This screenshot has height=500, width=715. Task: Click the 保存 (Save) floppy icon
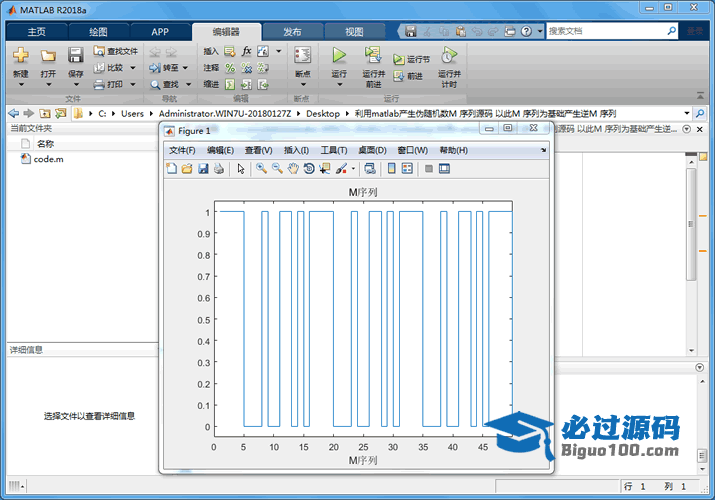tap(75, 55)
